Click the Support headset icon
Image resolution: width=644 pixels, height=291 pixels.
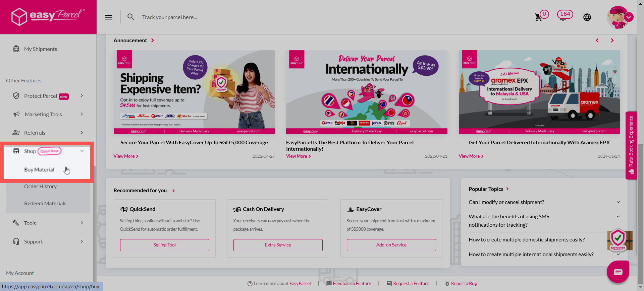tap(16, 241)
